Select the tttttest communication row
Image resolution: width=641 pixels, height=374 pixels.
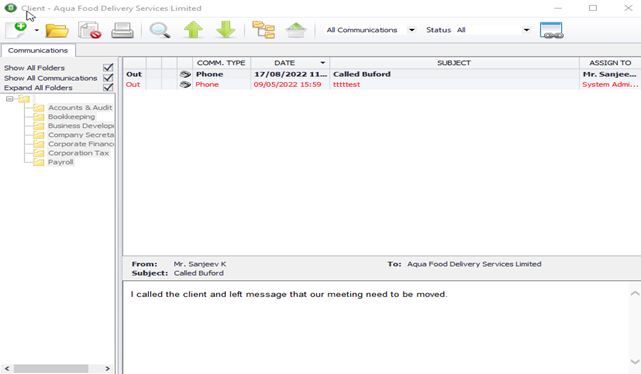click(382, 84)
